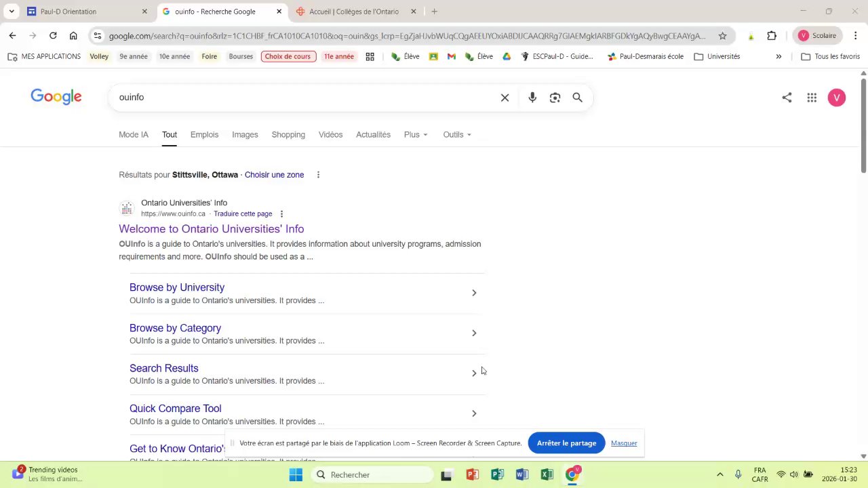This screenshot has height=488, width=868.
Task: Close the ouinfo Recherche Google tab
Action: 279,12
